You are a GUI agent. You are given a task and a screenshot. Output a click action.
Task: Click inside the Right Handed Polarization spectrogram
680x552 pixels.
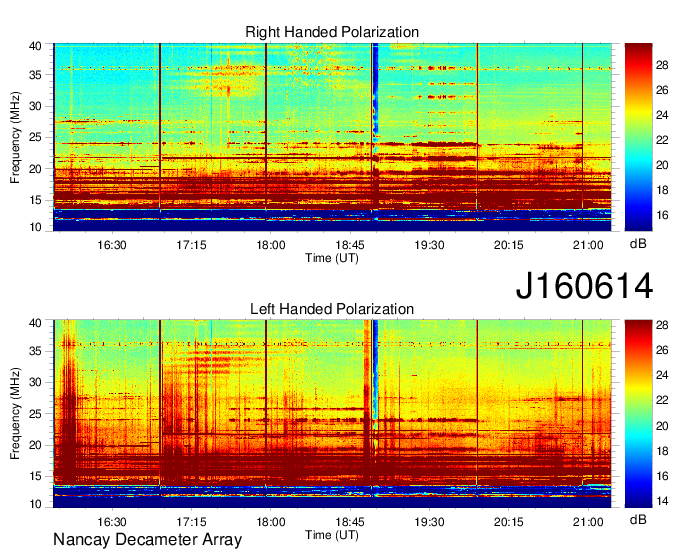click(x=332, y=137)
